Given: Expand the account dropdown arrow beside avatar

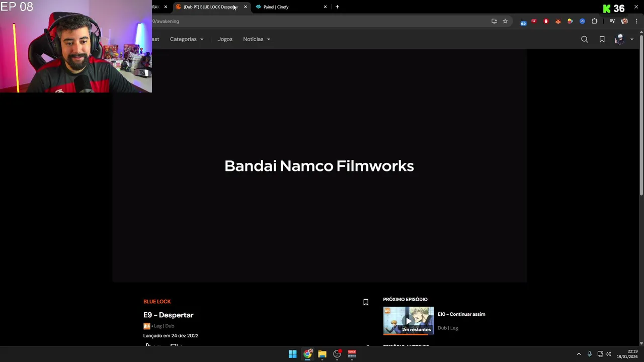Looking at the screenshot, I should coord(632,39).
